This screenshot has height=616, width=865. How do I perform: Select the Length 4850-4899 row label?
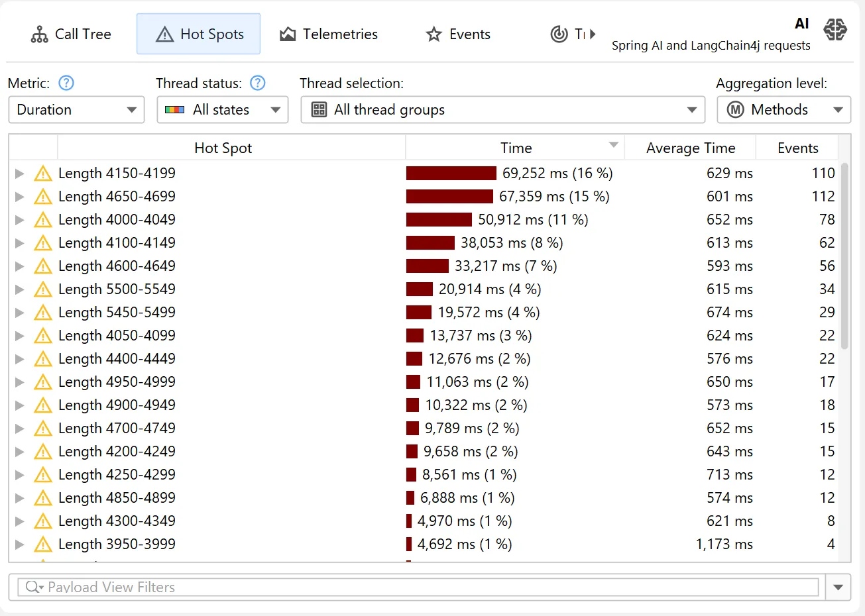pyautogui.click(x=117, y=498)
